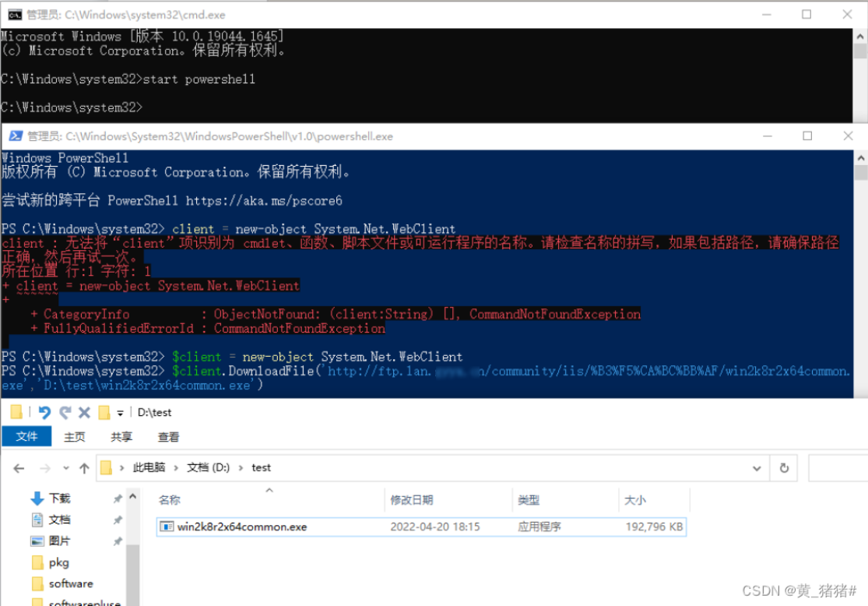Click the pin icon next to 文档
The image size is (868, 606).
point(118,520)
